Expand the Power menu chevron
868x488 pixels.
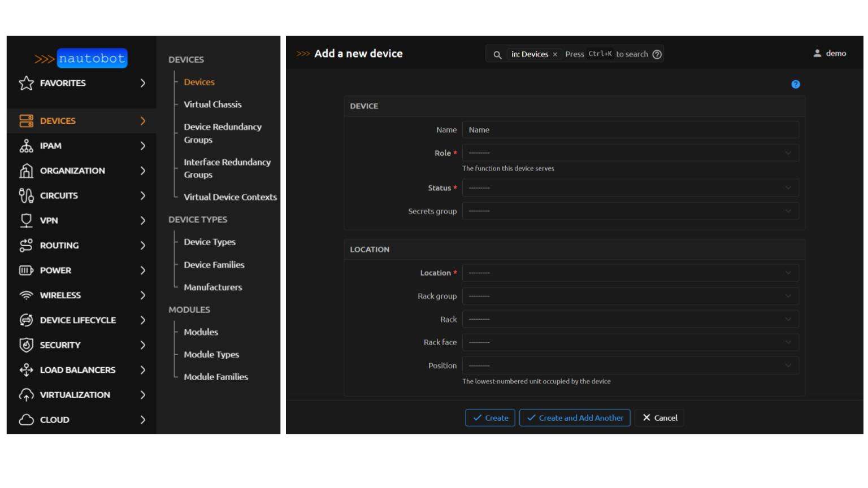[142, 271]
